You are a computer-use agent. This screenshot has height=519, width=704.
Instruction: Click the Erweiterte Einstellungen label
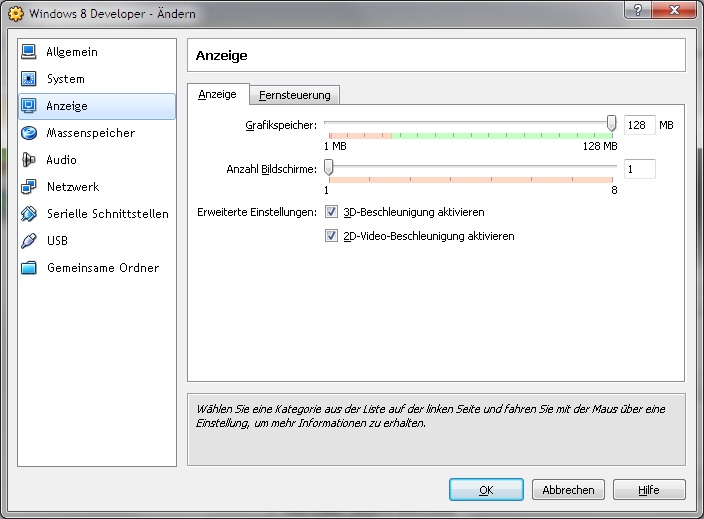click(257, 212)
